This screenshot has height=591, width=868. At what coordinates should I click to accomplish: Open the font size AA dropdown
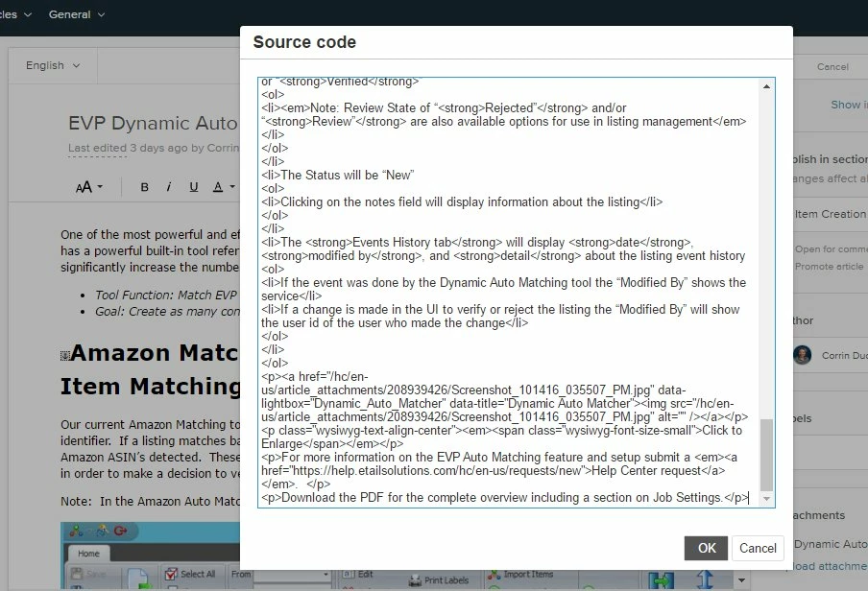coord(88,187)
